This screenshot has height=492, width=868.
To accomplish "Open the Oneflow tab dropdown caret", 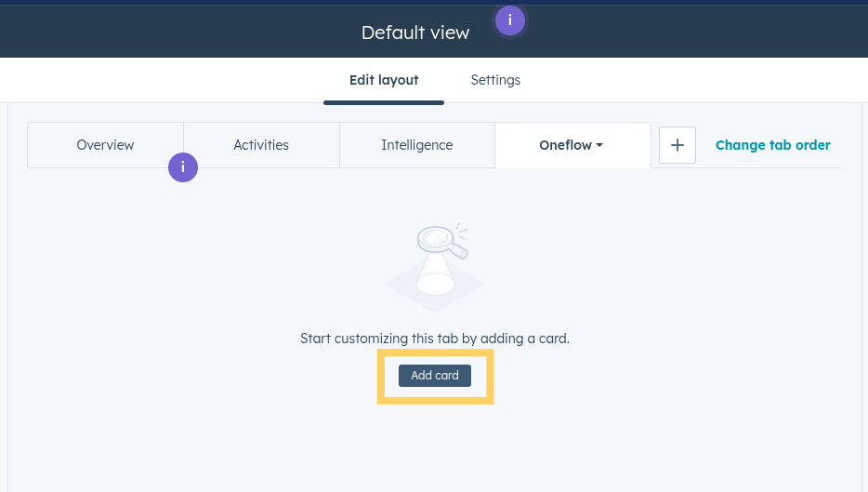I will coord(599,145).
